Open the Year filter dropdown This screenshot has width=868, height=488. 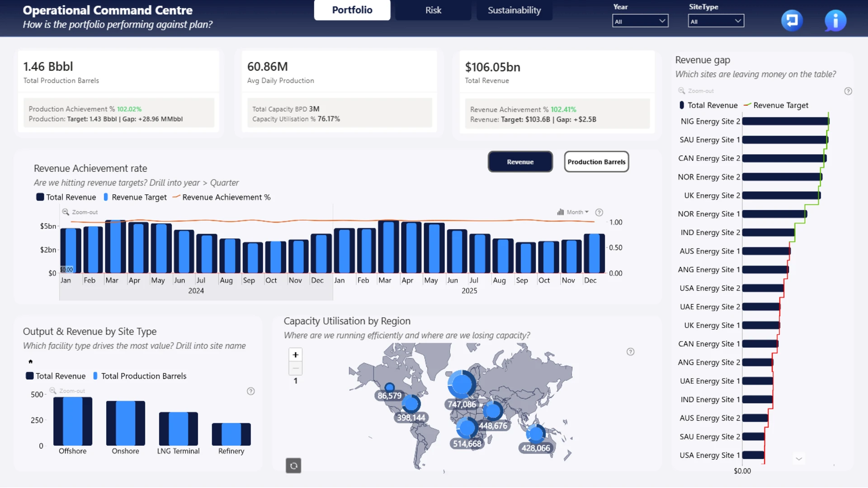[640, 21]
